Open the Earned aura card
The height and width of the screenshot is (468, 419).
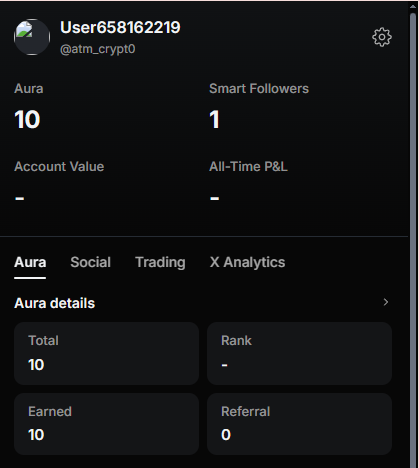click(x=106, y=424)
